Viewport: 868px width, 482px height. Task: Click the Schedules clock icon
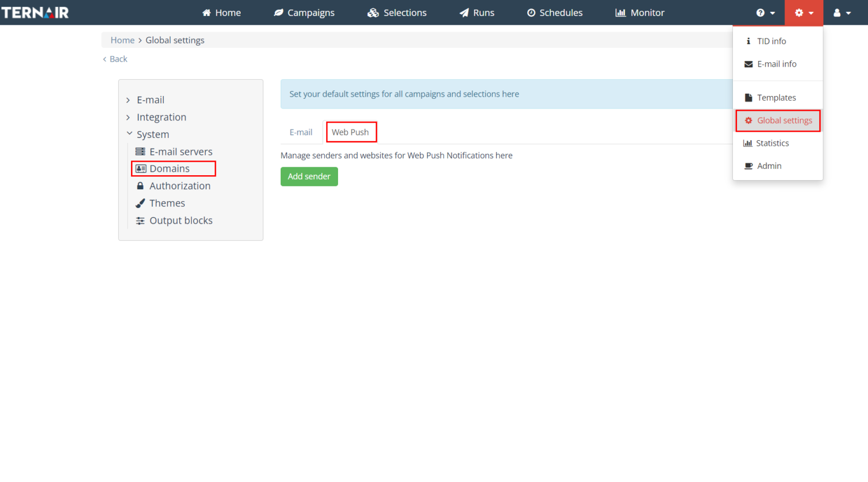click(x=531, y=13)
